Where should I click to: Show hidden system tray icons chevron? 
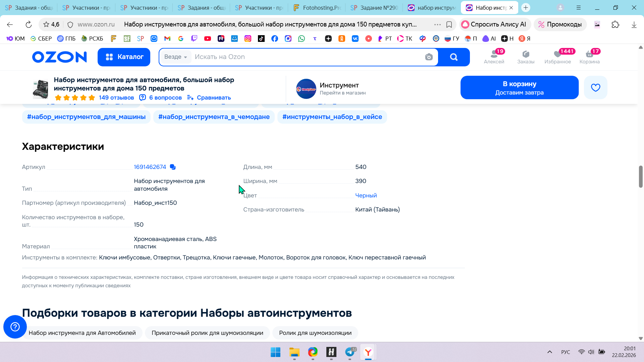tap(549, 352)
